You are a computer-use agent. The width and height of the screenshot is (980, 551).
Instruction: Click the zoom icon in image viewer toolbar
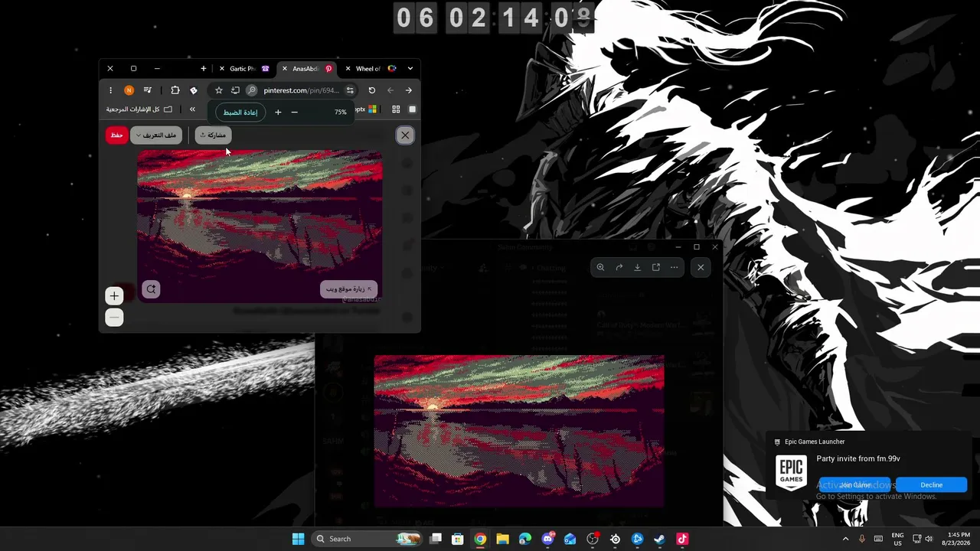click(600, 267)
